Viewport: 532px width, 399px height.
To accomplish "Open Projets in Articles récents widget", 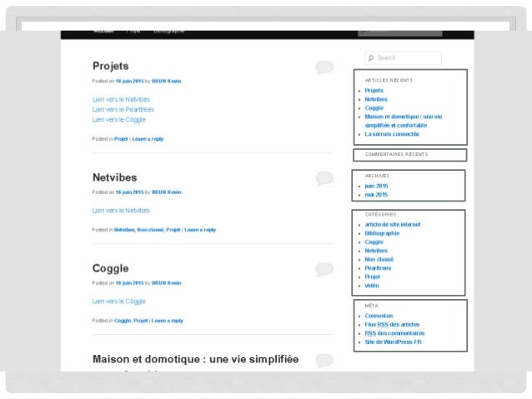I will coord(374,91).
